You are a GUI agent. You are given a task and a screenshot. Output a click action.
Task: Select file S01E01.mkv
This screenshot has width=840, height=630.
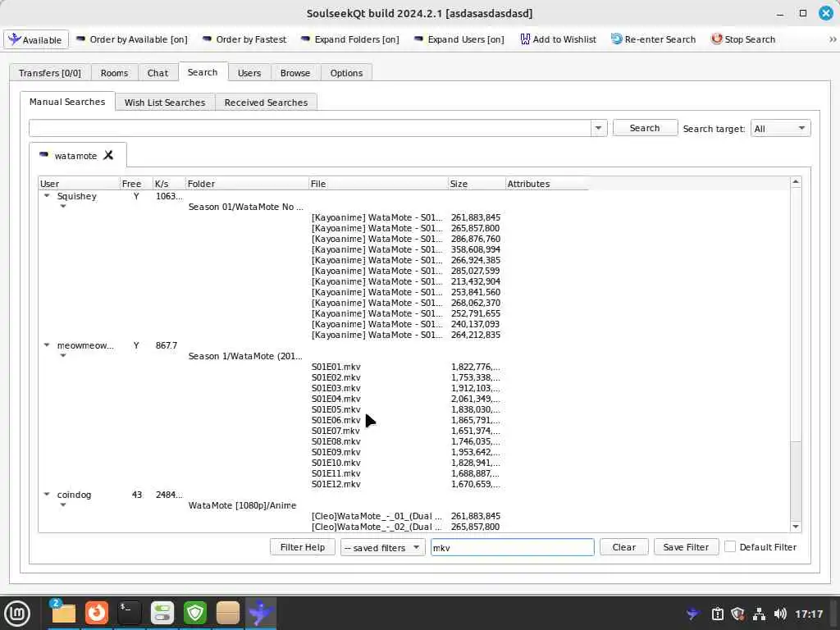[x=336, y=367]
